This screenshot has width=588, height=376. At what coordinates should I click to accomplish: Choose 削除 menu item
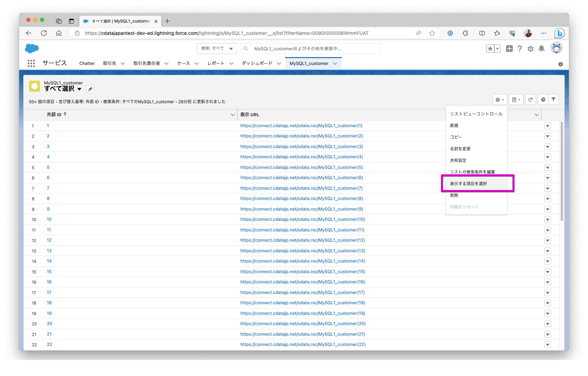[477, 196]
